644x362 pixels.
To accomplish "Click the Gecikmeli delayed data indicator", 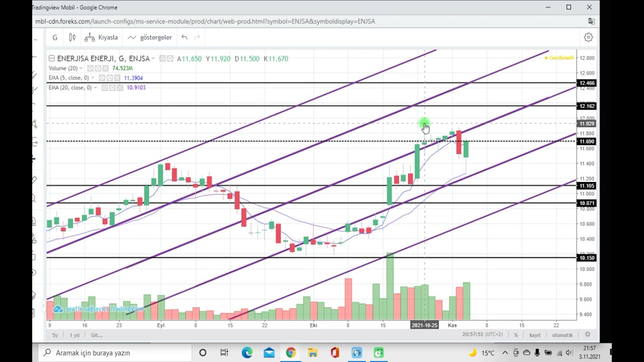I will click(559, 58).
